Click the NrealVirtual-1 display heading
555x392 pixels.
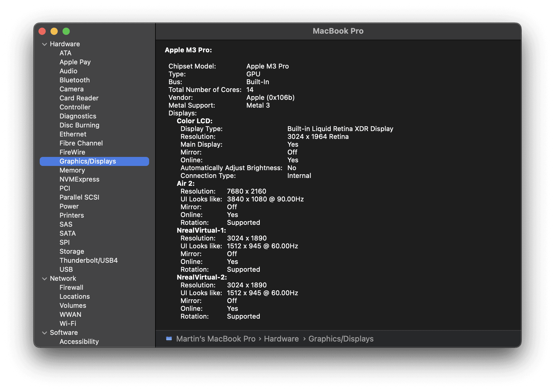coord(201,230)
